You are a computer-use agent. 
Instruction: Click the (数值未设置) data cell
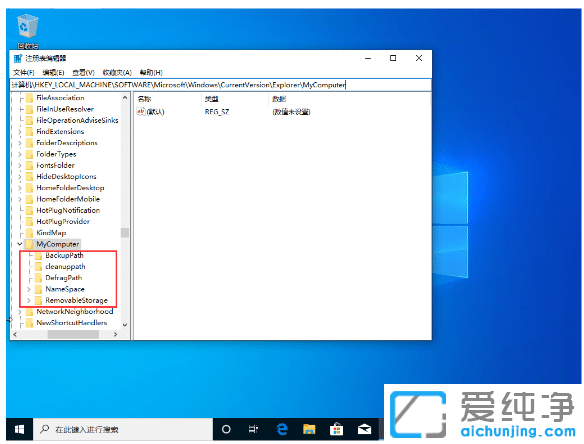[x=291, y=112]
